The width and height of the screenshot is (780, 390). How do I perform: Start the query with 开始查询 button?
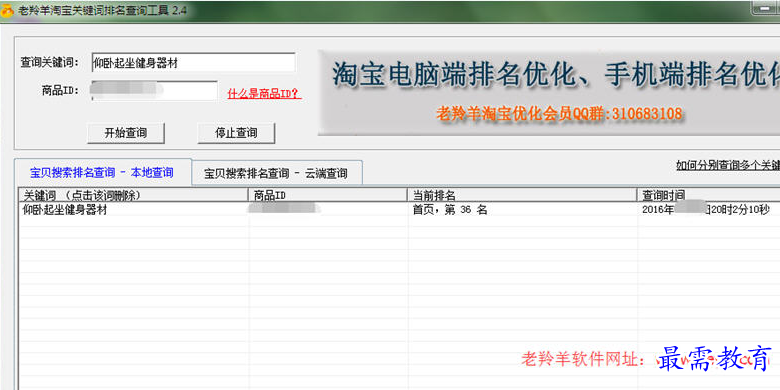click(x=126, y=133)
